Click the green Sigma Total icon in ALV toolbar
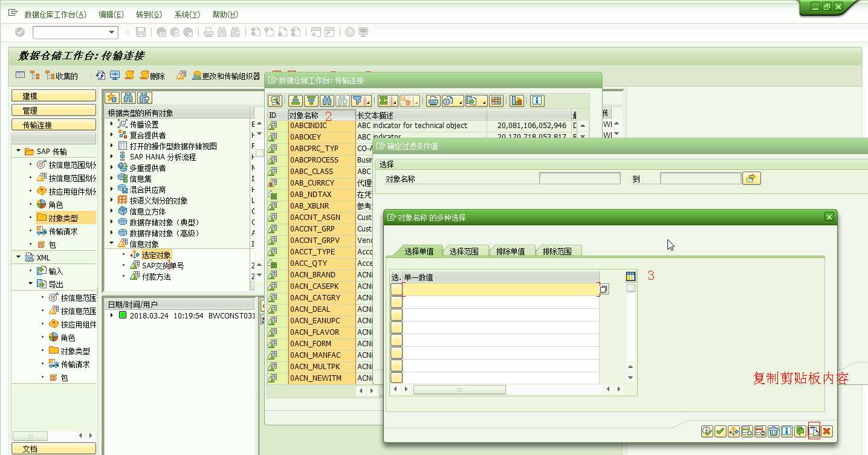 383,101
